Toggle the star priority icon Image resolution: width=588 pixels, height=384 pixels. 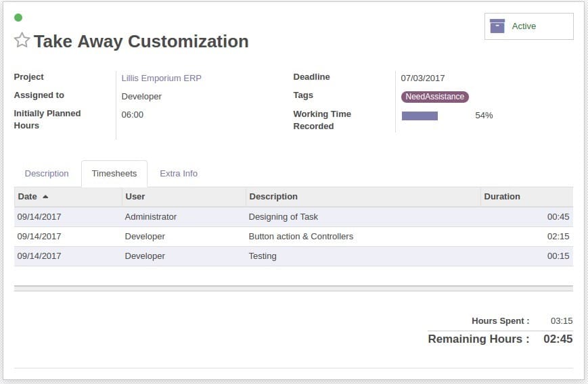click(x=22, y=40)
